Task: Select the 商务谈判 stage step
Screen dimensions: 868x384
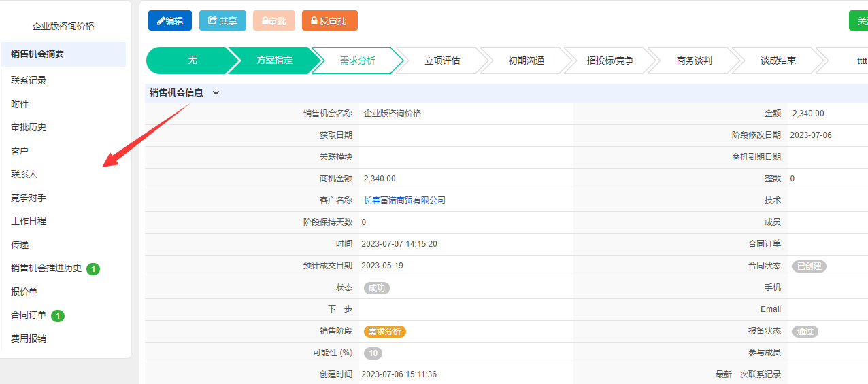Action: point(694,60)
